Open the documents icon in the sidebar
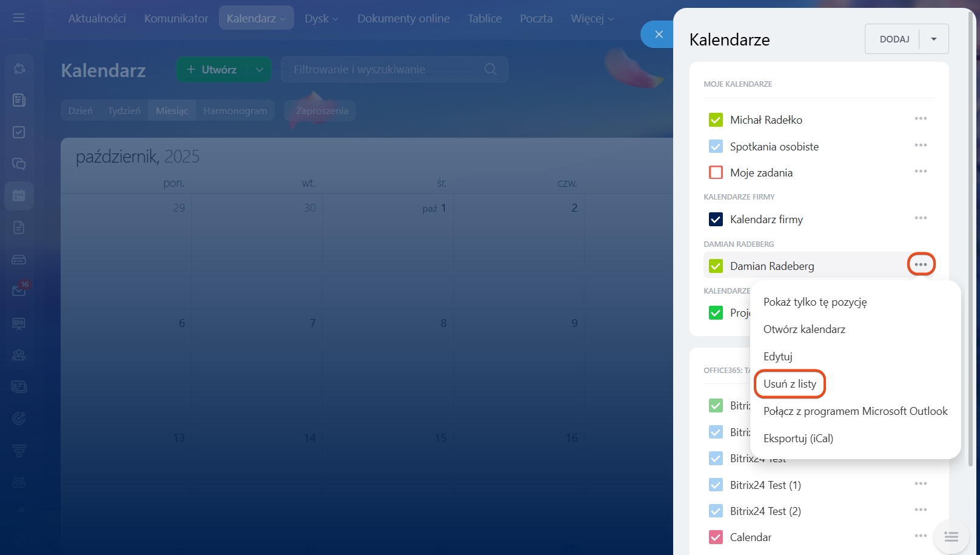Viewport: 980px width, 555px height. pyautogui.click(x=19, y=227)
